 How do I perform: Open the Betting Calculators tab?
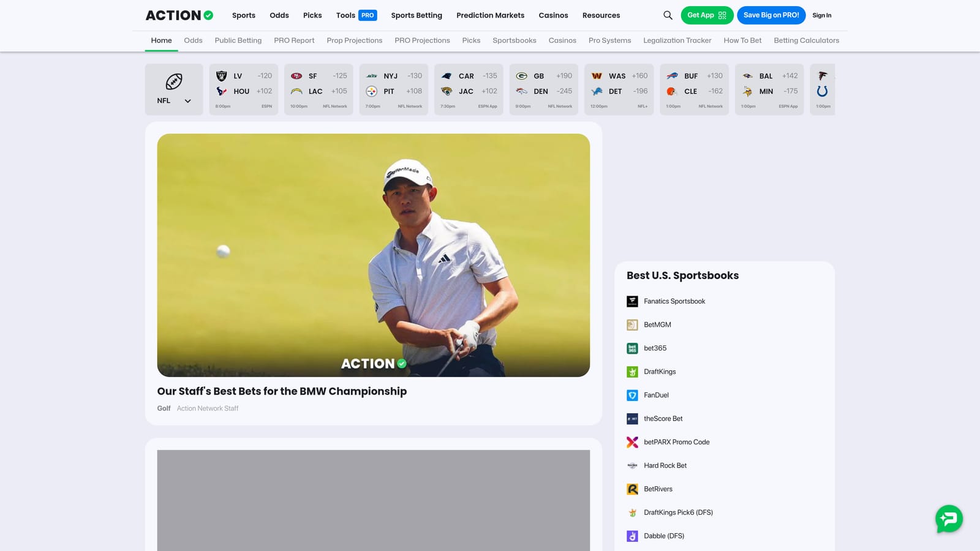click(807, 40)
